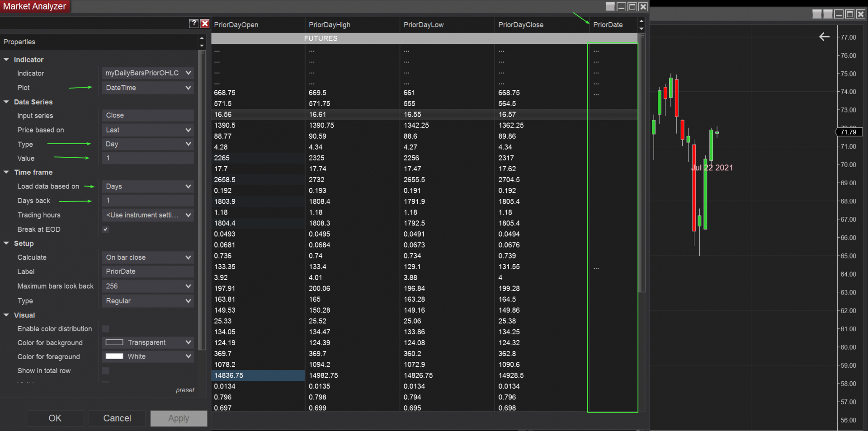Open the Calculate dropdown set to On bar close
The image size is (868, 431).
coord(148,258)
